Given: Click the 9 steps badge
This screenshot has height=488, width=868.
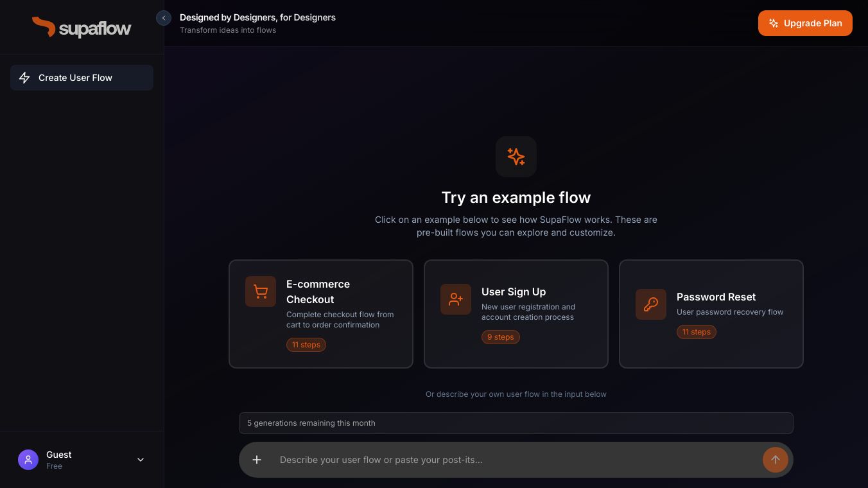Looking at the screenshot, I should point(501,337).
